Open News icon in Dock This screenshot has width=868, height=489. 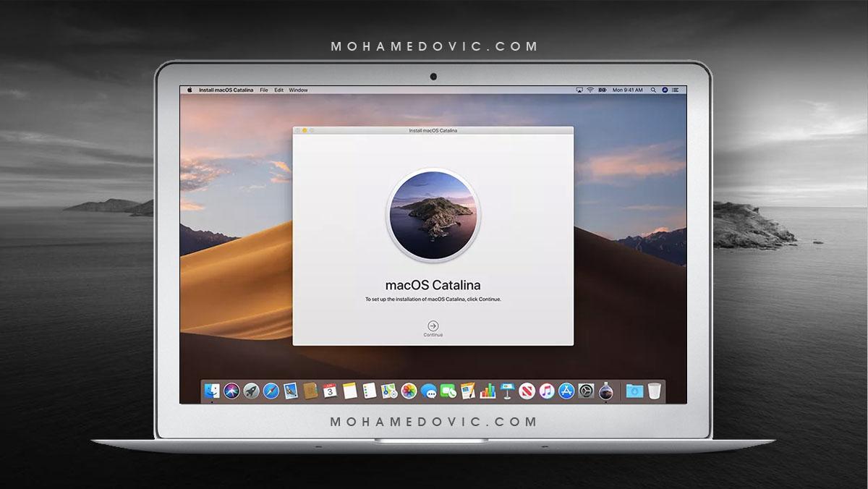[527, 391]
